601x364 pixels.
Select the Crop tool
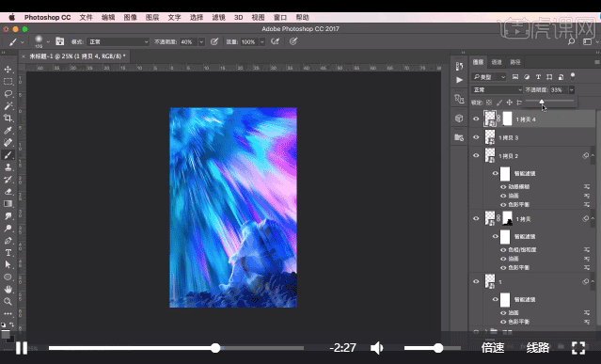pos(8,118)
